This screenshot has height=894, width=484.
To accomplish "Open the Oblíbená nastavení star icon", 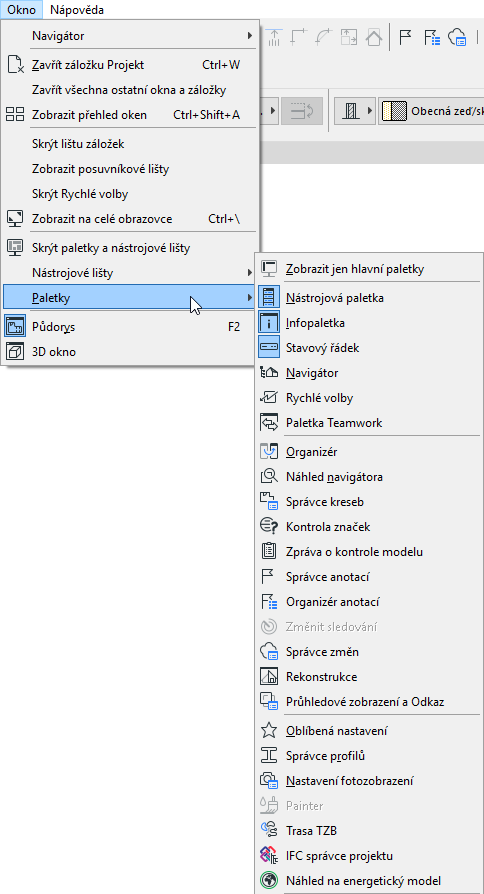I will click(x=268, y=730).
